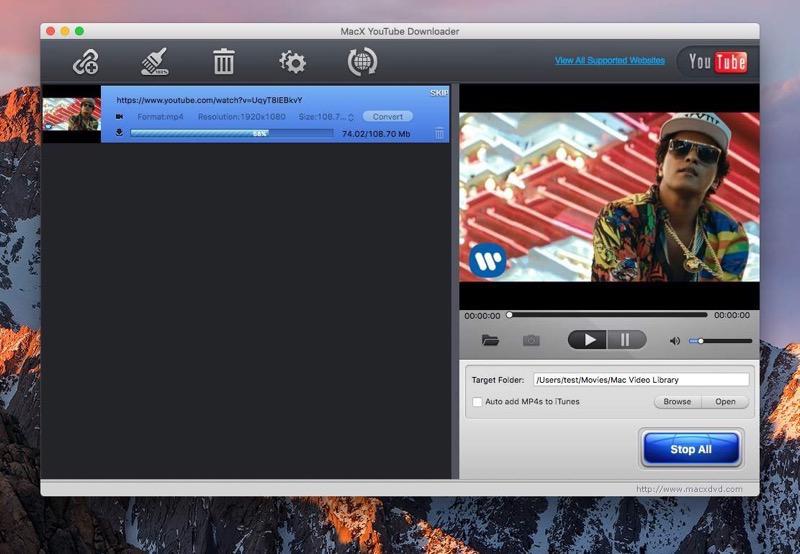Mute audio with the speaker icon
This screenshot has width=800, height=554.
(674, 341)
